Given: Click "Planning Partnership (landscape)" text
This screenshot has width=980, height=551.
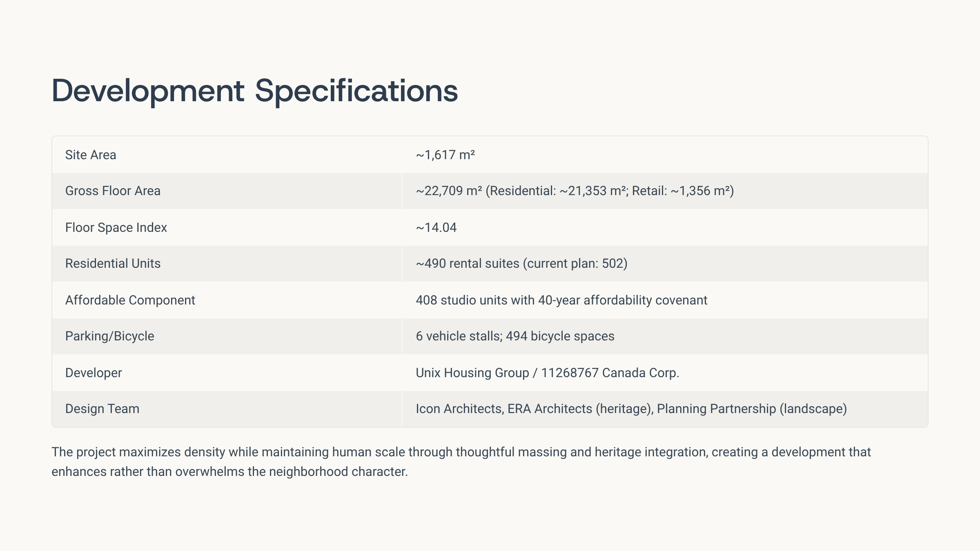Looking at the screenshot, I should [752, 409].
